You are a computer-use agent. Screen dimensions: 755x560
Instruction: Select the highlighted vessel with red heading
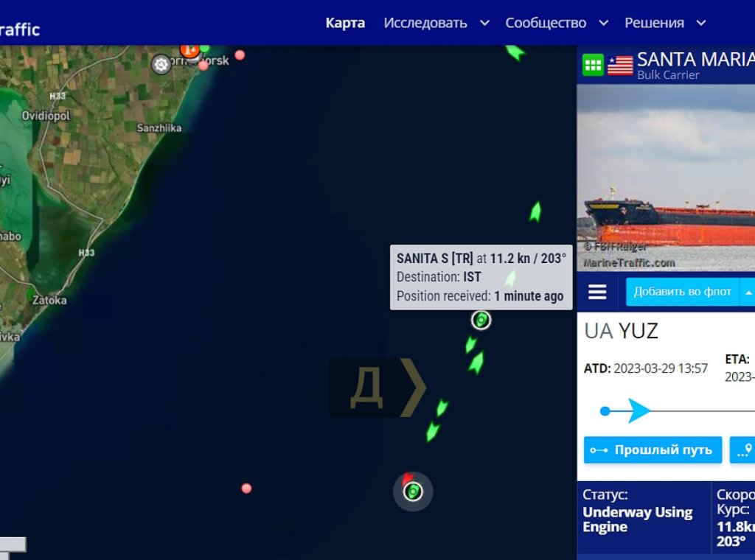pos(413,491)
